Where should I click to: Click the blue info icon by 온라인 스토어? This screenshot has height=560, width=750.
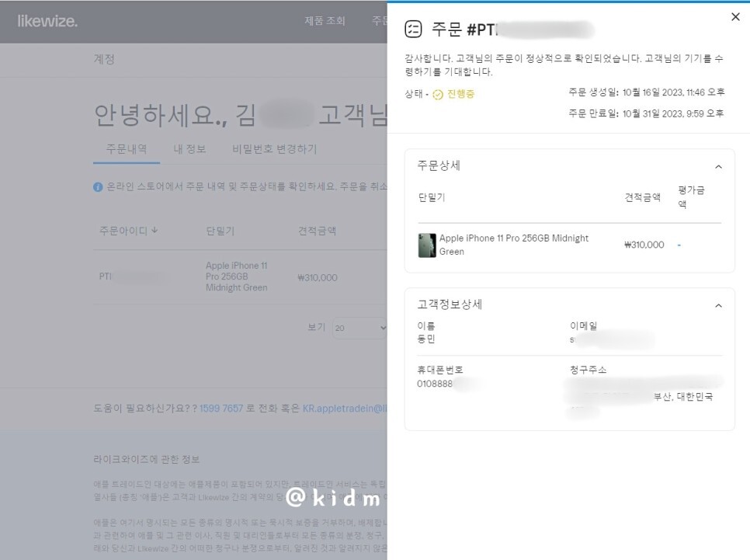(x=98, y=187)
